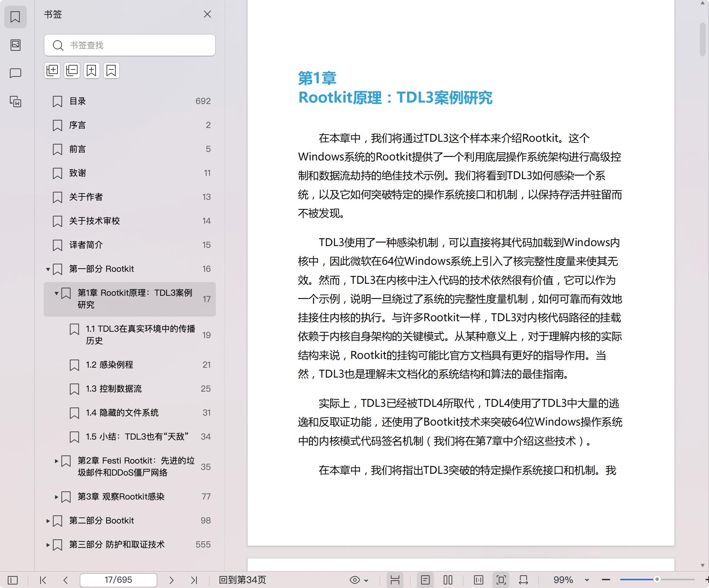Go to the 目录 bookmark
Screen dimensions: 709x588
point(130,101)
